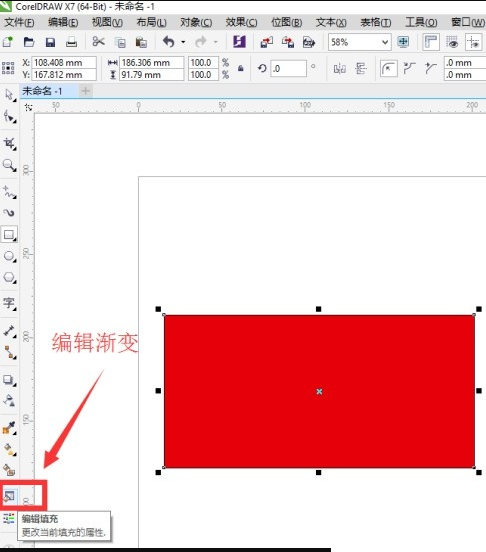Click the Export icon

point(288,42)
